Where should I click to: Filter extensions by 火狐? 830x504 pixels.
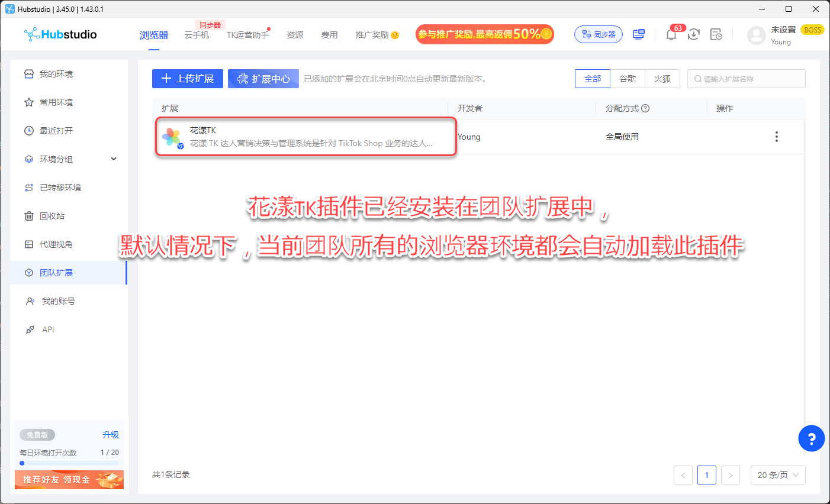(662, 79)
